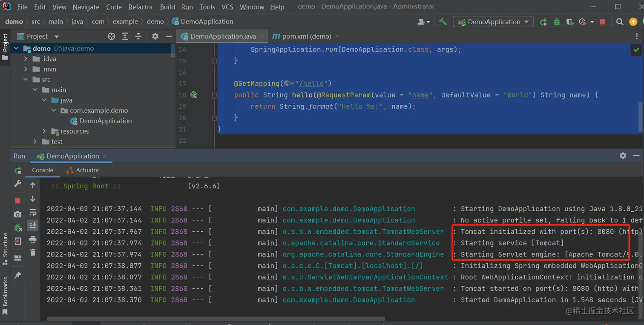Click the Restore Layout icon in Run panel
The height and width of the screenshot is (325, 644).
(x=17, y=258)
